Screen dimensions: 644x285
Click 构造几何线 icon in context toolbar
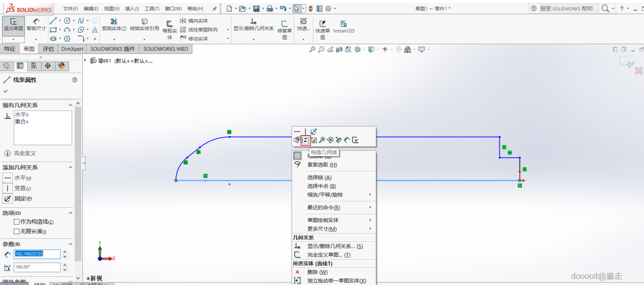click(305, 140)
